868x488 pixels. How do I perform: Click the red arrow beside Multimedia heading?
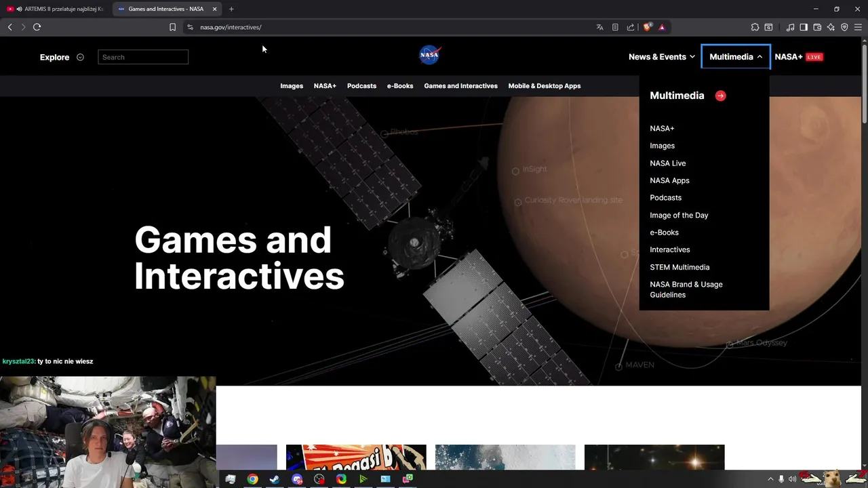(x=720, y=96)
